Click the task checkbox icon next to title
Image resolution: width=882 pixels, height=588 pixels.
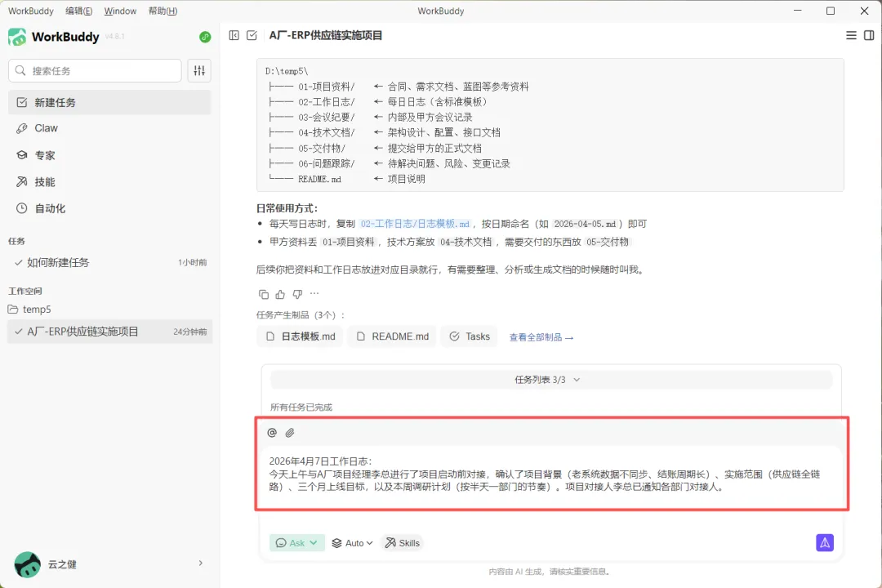252,35
